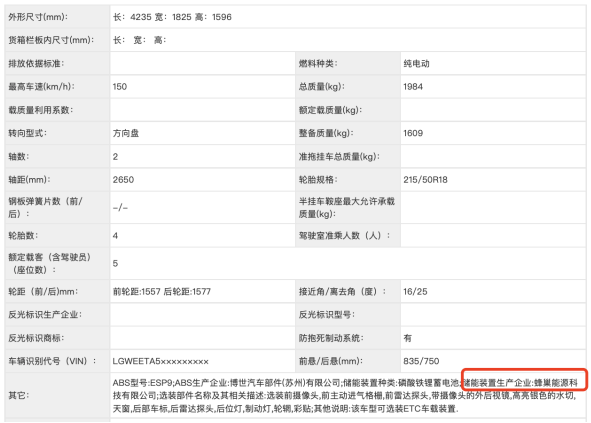Click the 前悬/后悬 value 835/750

(x=421, y=361)
